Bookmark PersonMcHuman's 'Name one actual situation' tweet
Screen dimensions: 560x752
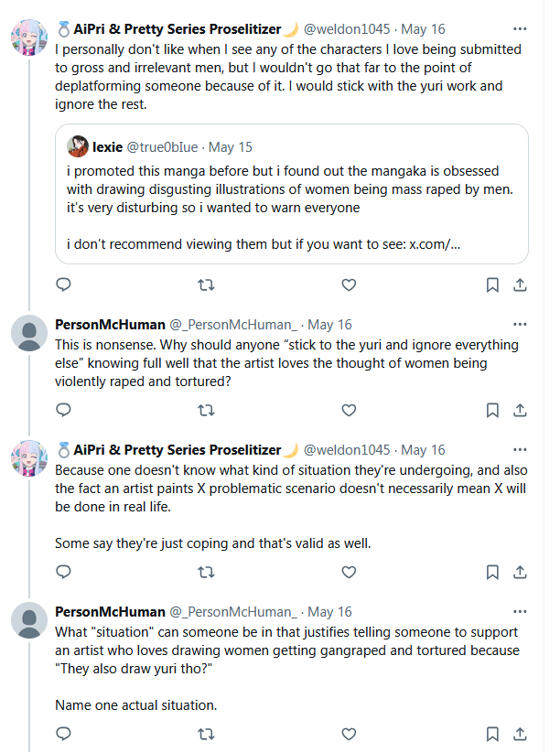(x=492, y=734)
